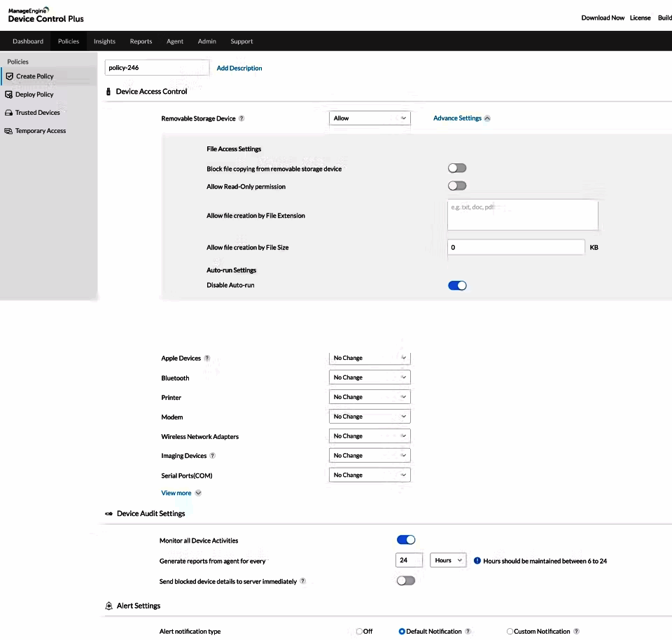
Task: Disable the Auto-run toggle
Action: 457,285
